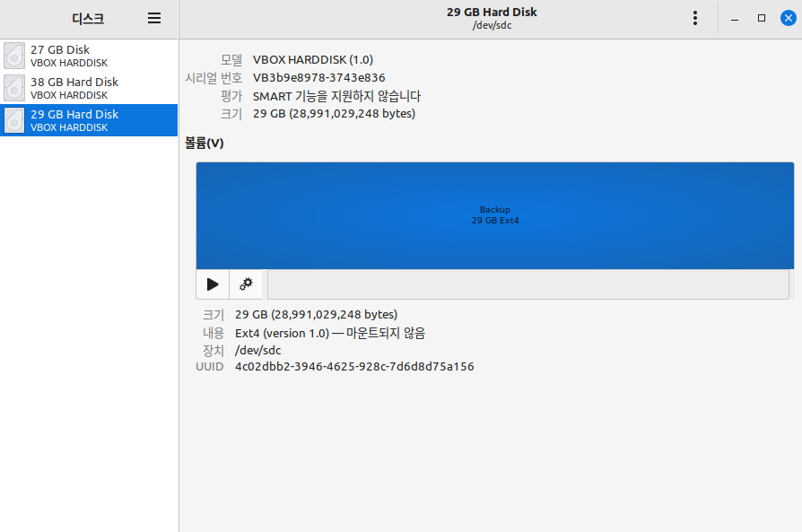Click the model text VBOX HARDDISK (1.0)
This screenshot has height=532, width=802.
pos(312,60)
